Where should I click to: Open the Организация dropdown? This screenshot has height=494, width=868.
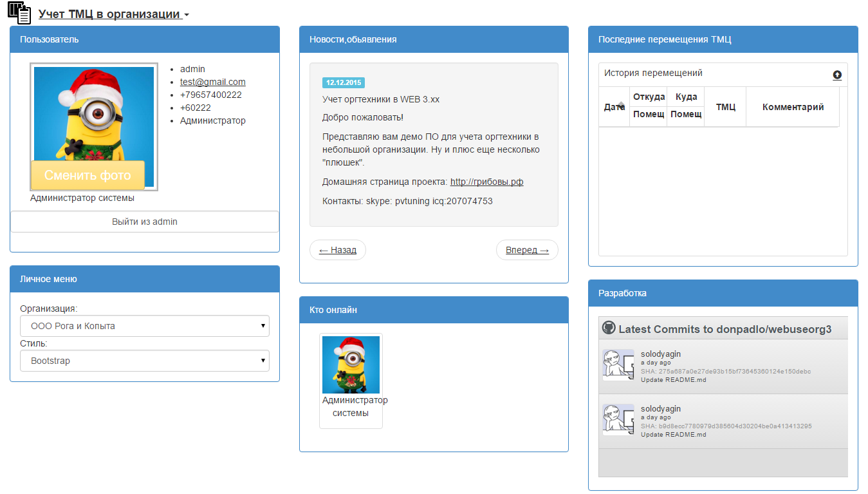[x=145, y=326]
